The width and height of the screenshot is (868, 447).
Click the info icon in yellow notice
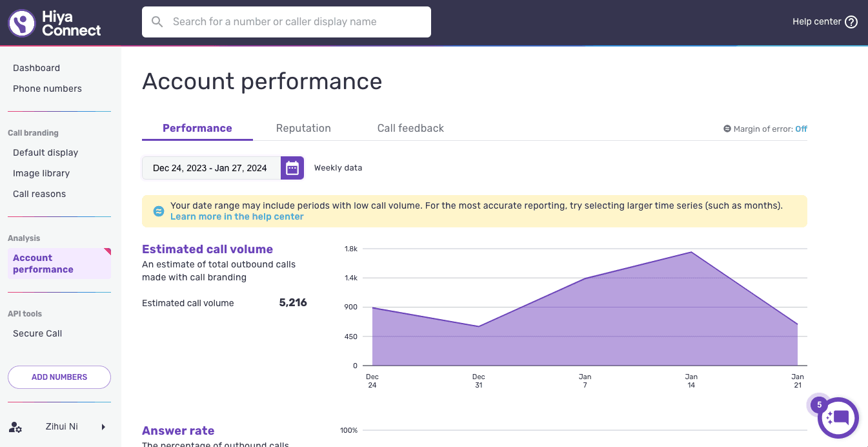pos(158,211)
